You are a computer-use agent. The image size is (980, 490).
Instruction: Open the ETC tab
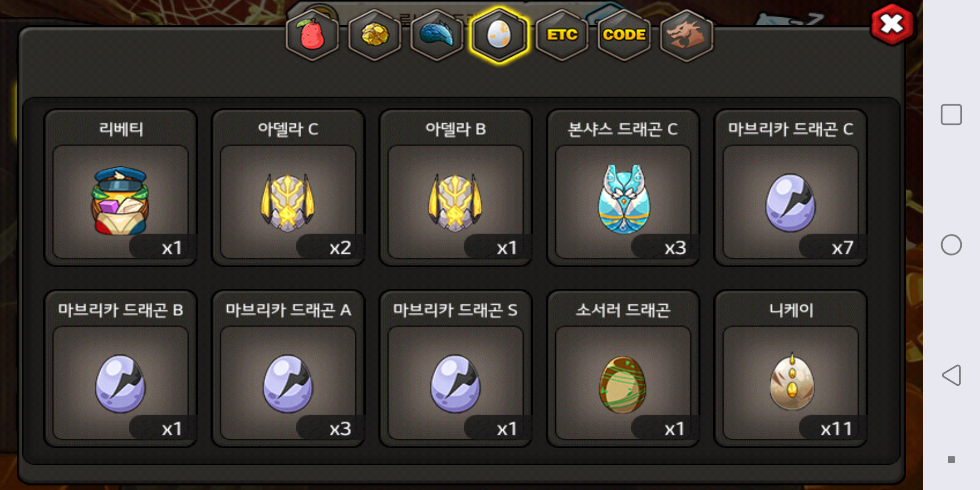[x=562, y=35]
